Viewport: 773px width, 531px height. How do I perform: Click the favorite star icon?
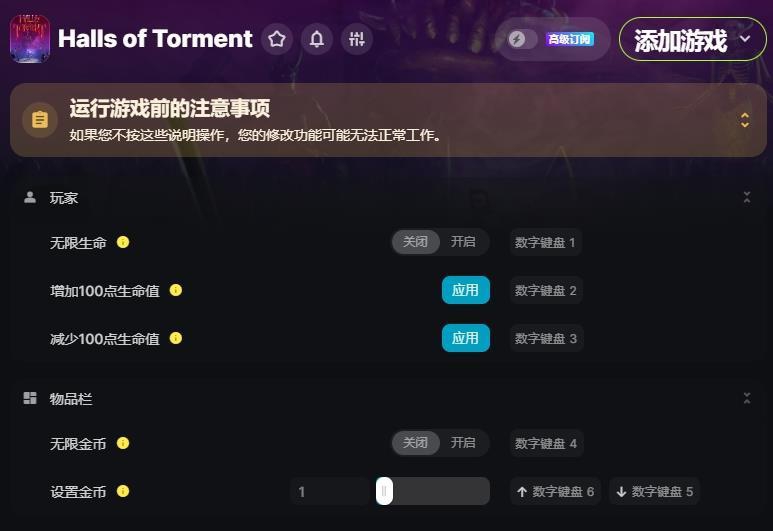(x=277, y=39)
